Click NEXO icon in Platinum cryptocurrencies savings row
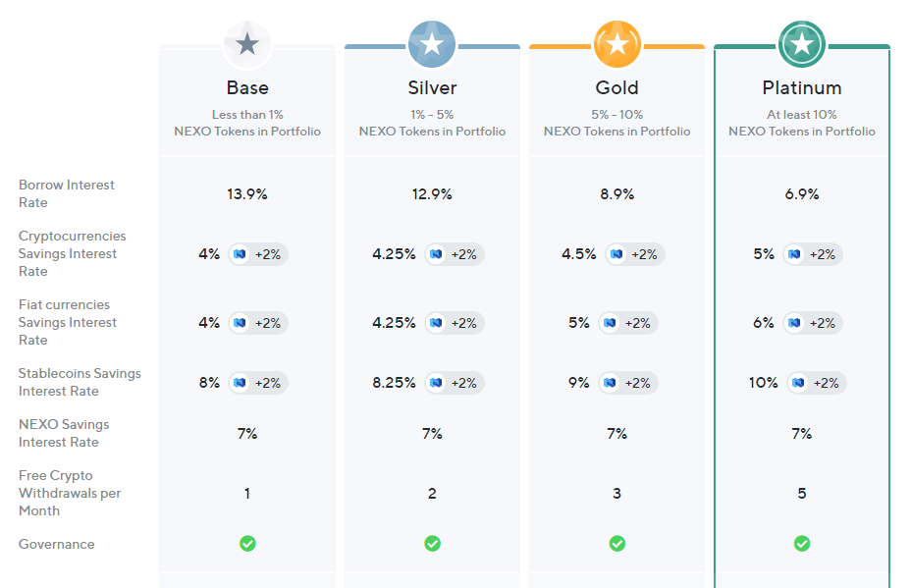This screenshot has height=588, width=910. tap(794, 254)
